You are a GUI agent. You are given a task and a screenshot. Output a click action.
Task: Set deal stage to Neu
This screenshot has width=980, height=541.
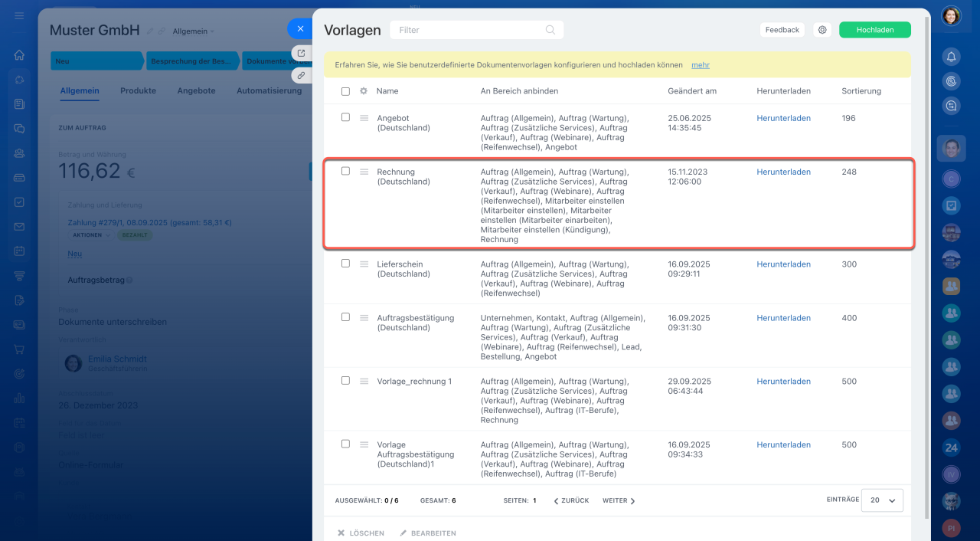[96, 61]
